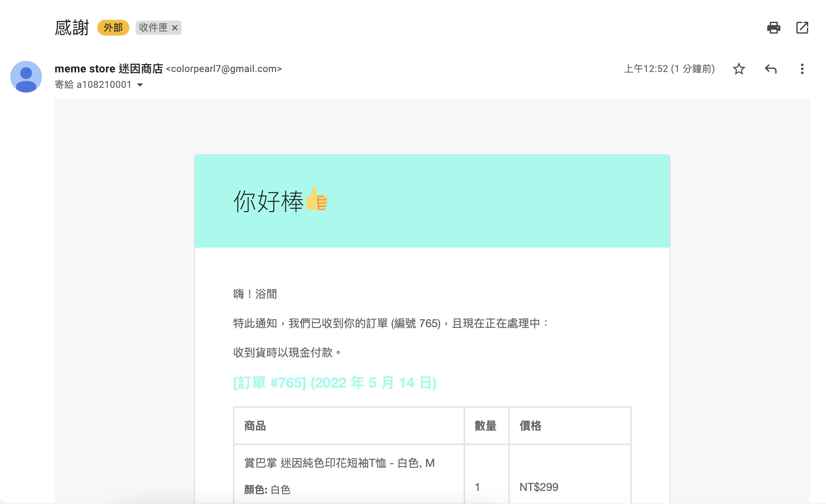This screenshot has width=826, height=504.
Task: Click the 你好棒 banner heading
Action: coord(268,201)
